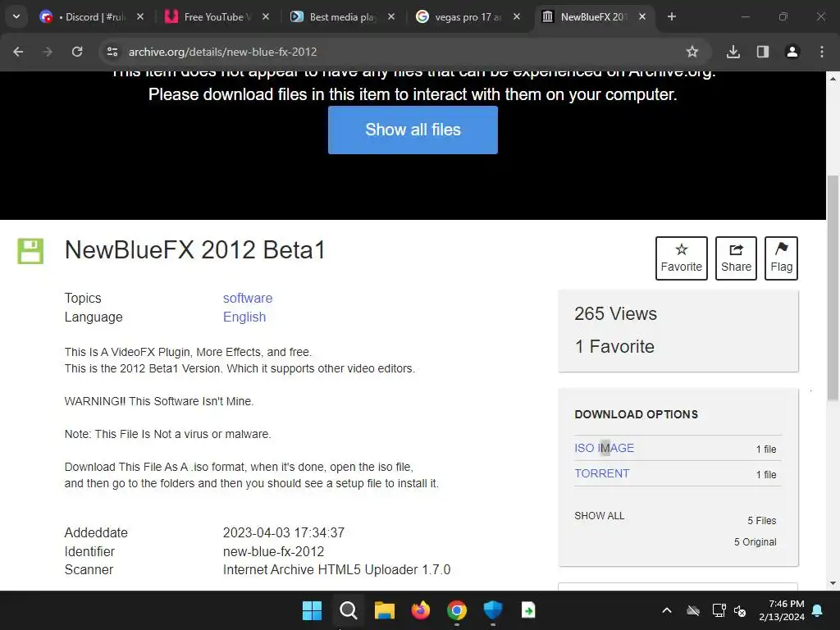840x630 pixels.
Task: Open Windows taskbar search
Action: tap(348, 610)
